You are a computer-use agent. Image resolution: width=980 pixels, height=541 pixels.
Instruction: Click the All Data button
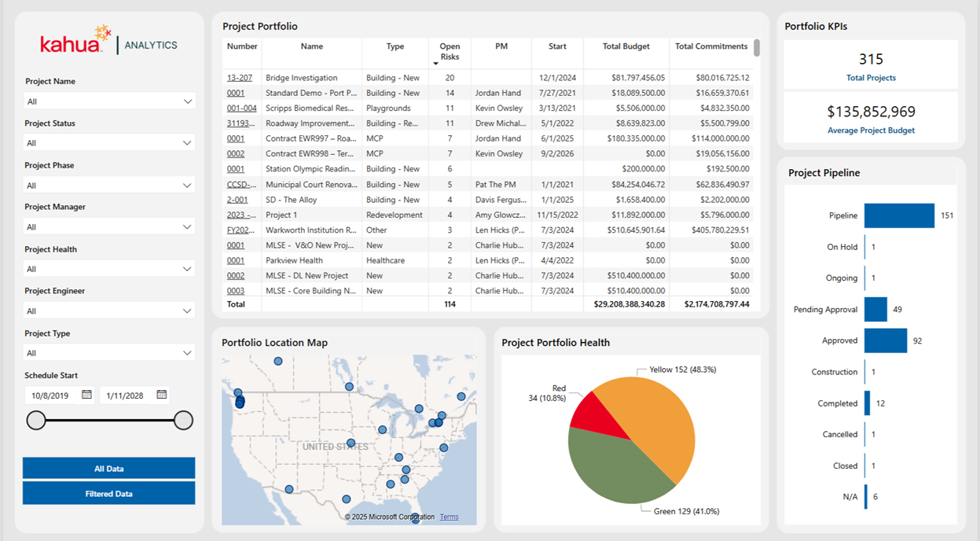point(108,469)
